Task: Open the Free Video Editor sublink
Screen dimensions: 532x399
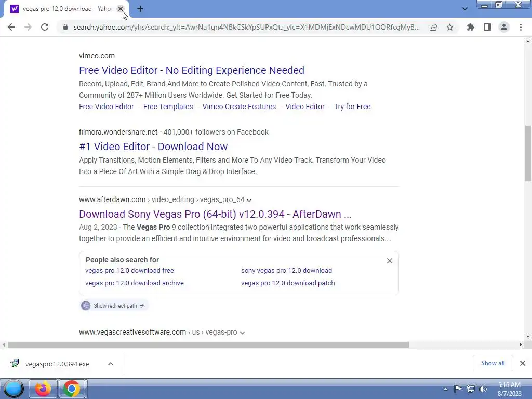Action: [x=107, y=107]
